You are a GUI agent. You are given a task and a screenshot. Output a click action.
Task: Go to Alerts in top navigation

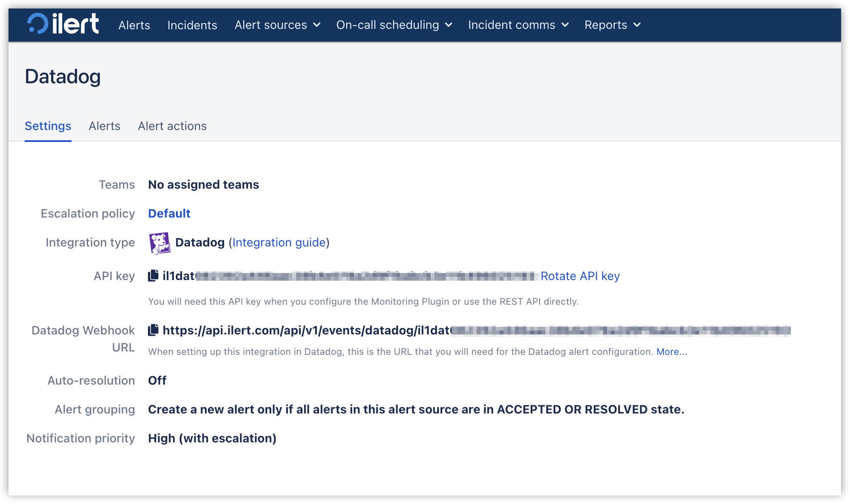pos(134,25)
